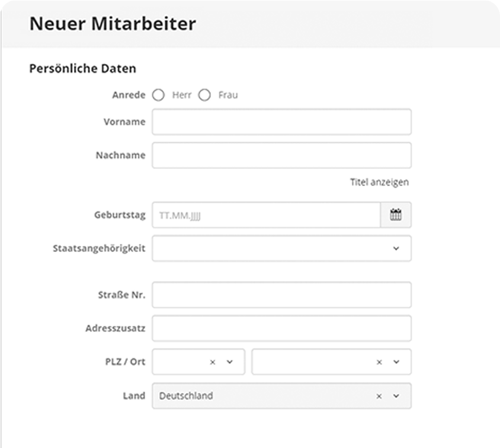This screenshot has height=448, width=500.
Task: Focus the Adresszusatz text field
Action: pyautogui.click(x=281, y=328)
